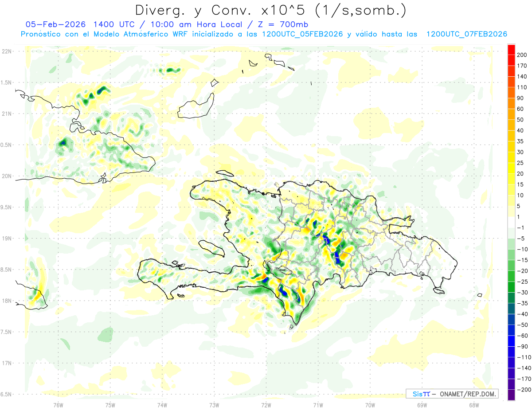Click the "70W" longitude label
This screenshot has height=411, width=532.
[x=370, y=405]
